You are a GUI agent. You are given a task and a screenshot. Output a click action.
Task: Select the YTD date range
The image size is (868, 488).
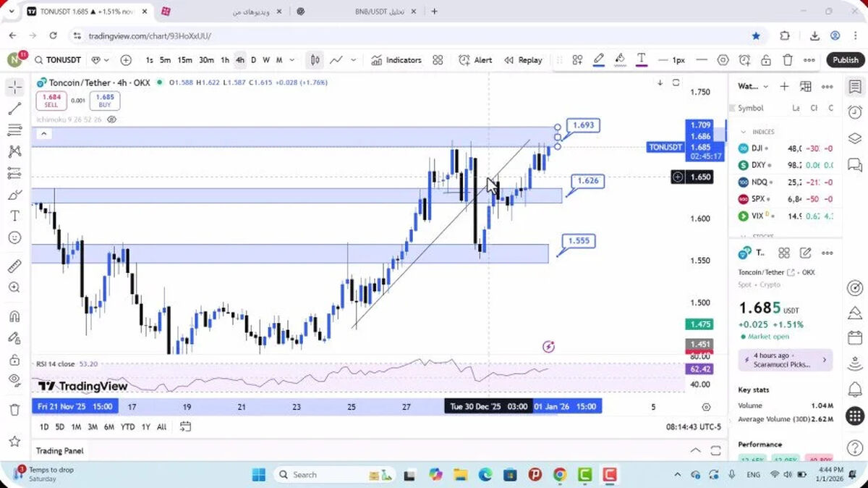(x=127, y=426)
